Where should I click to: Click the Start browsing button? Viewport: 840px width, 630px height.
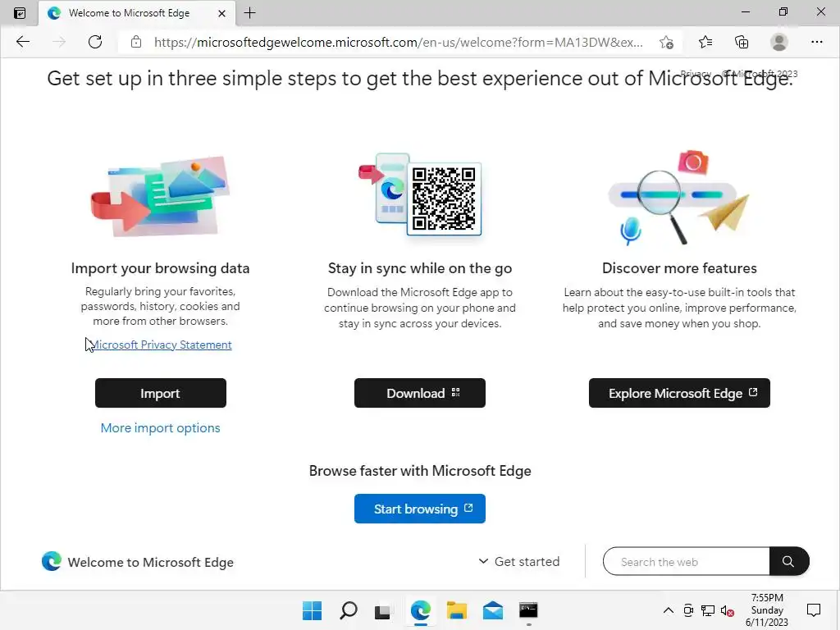point(419,509)
